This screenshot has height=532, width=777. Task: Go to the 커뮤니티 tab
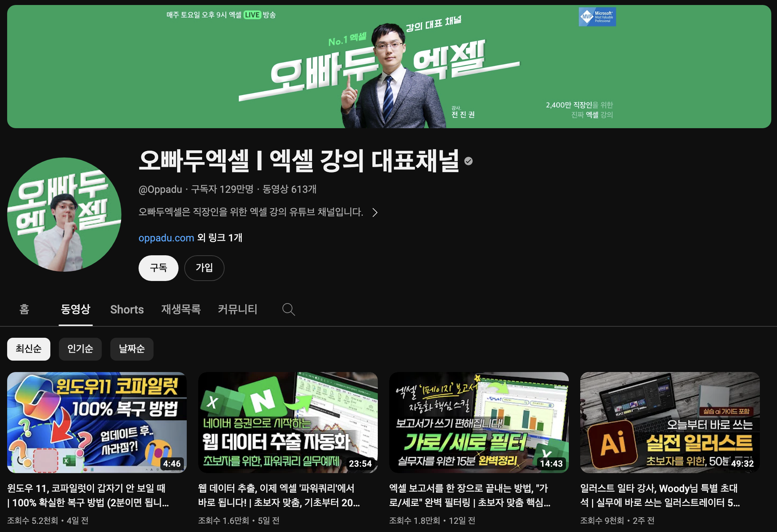coord(237,309)
